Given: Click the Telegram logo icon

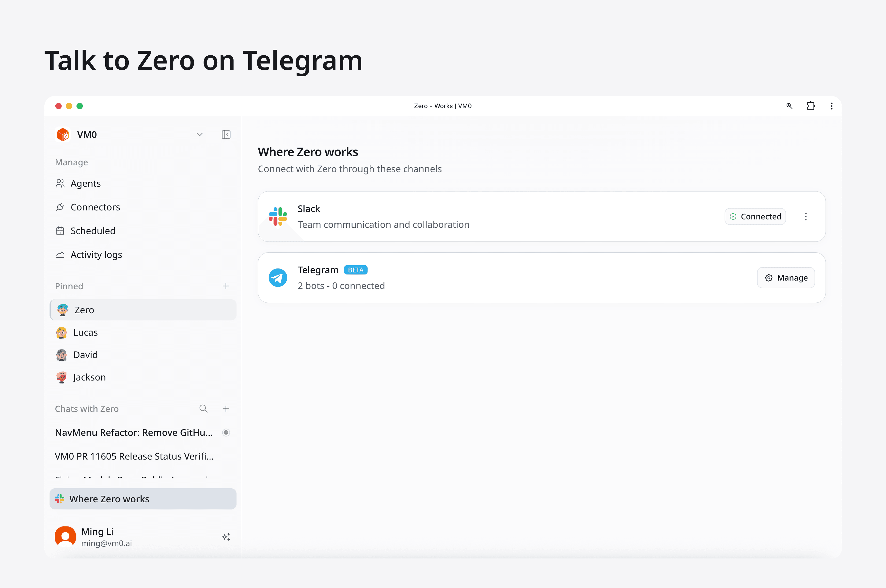Looking at the screenshot, I should click(278, 278).
